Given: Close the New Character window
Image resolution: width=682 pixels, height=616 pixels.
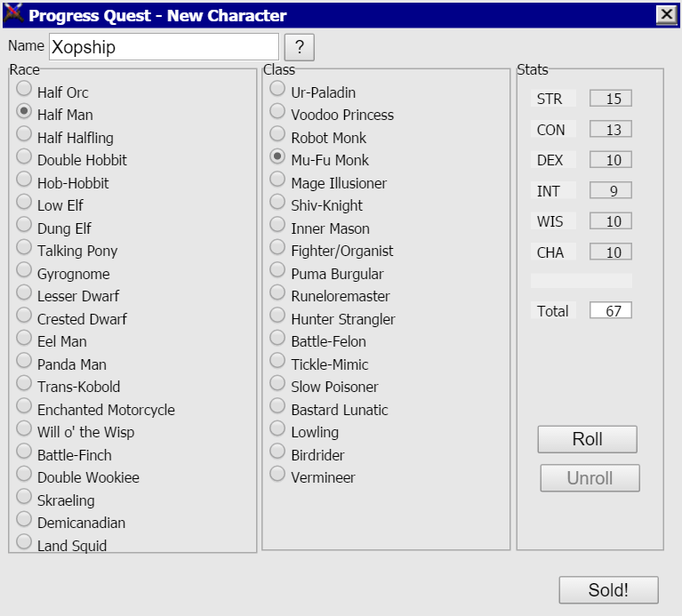Looking at the screenshot, I should tap(667, 15).
